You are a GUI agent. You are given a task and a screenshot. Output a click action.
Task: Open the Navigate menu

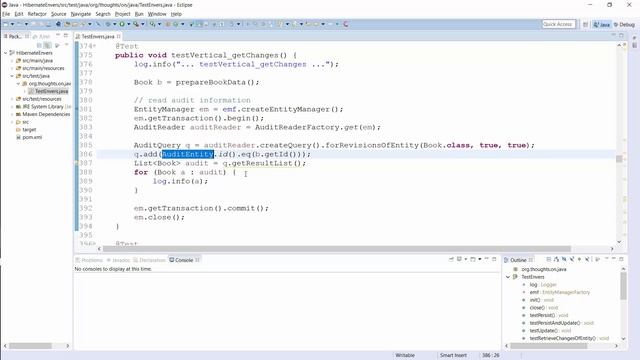[x=81, y=14]
